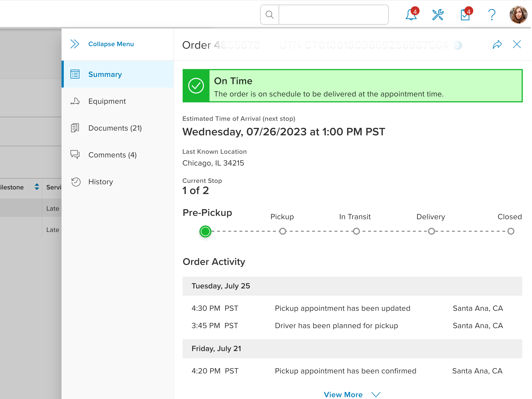
Task: Close the order details panel
Action: point(517,44)
